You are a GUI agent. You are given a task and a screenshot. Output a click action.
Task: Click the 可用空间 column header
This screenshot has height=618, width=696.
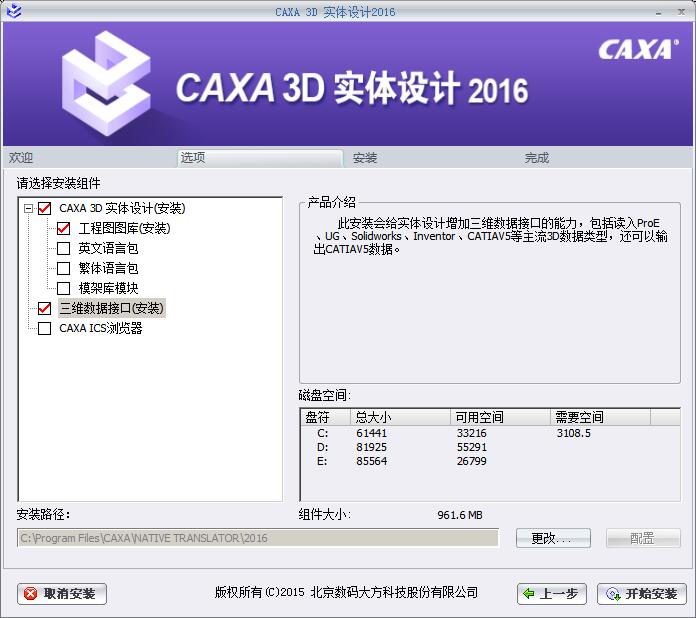tap(500, 417)
